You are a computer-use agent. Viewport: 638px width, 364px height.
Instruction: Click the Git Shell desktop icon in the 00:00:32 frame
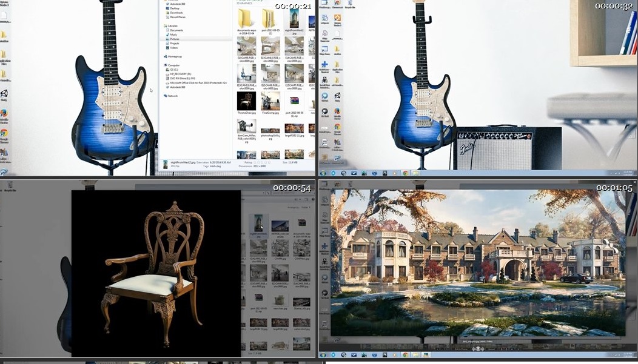(x=324, y=113)
